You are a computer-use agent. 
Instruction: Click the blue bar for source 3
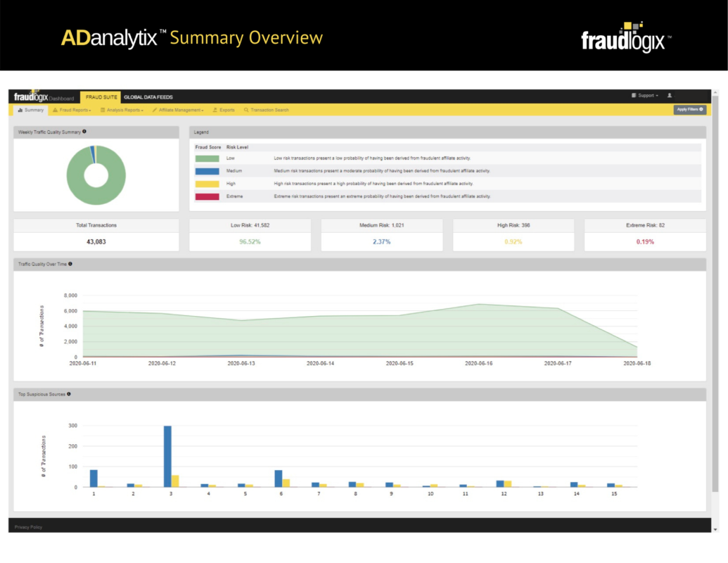click(x=167, y=456)
